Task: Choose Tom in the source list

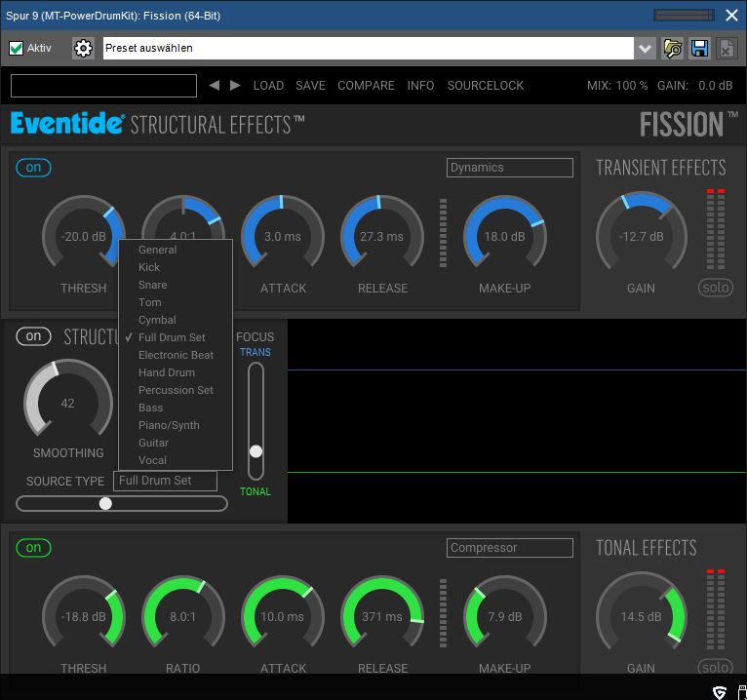Action: (176, 302)
